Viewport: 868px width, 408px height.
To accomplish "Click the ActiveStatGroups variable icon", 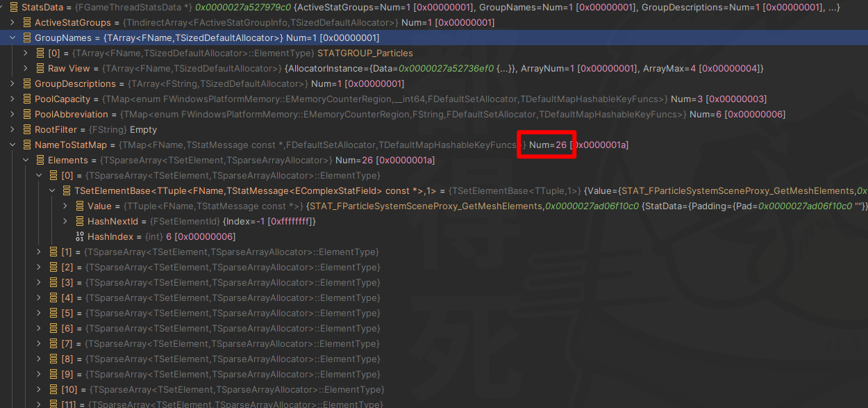I will coord(26,22).
